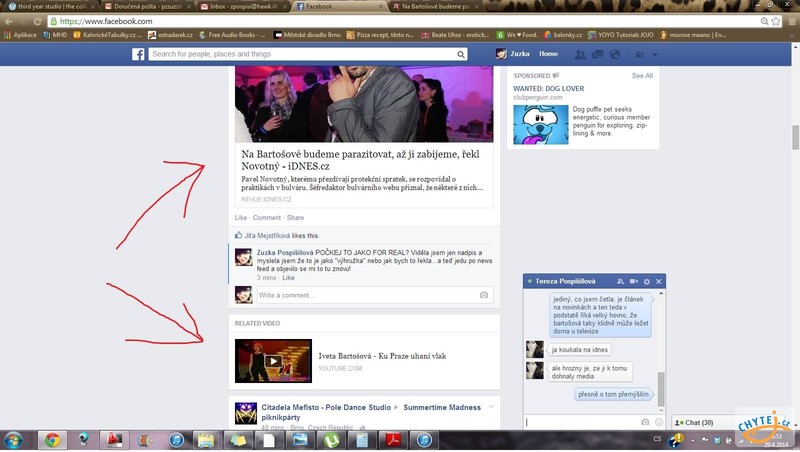Switch to third year studio tab

(x=51, y=7)
